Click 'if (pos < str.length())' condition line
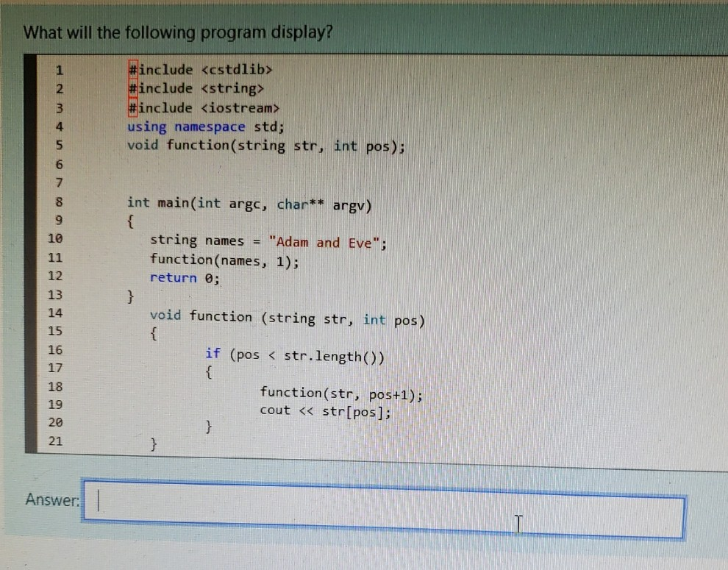The width and height of the screenshot is (728, 570). point(294,355)
